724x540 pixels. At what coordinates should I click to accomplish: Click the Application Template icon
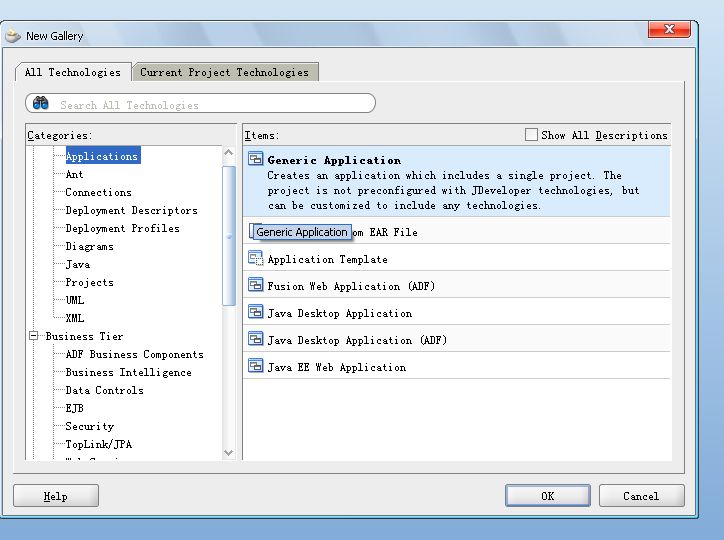coord(255,258)
